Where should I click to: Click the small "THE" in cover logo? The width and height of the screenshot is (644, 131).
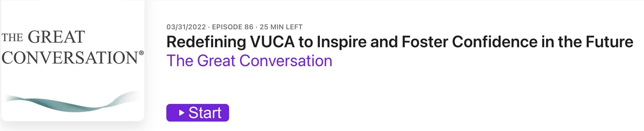(12, 38)
